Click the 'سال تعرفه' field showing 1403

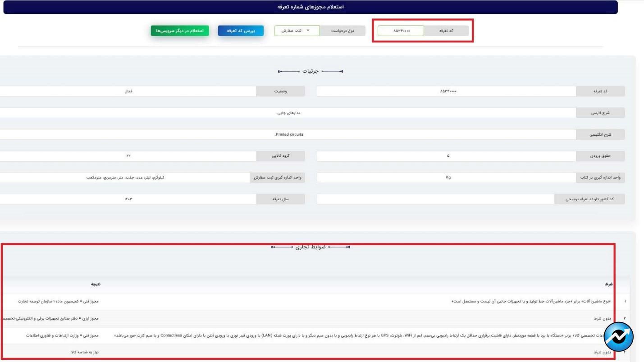tap(128, 199)
